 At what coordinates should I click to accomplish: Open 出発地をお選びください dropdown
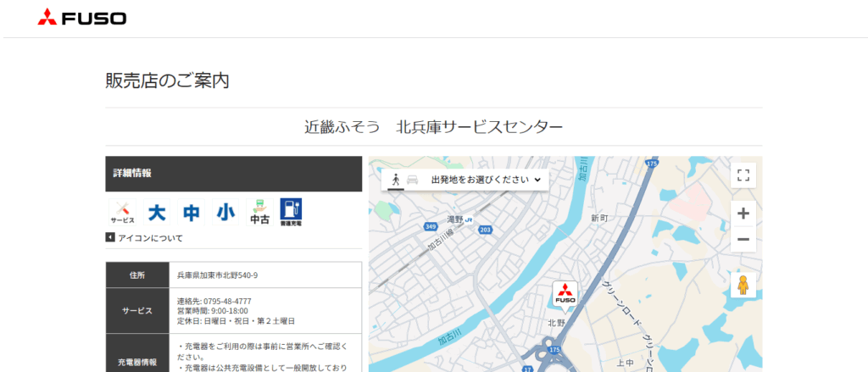pos(486,180)
